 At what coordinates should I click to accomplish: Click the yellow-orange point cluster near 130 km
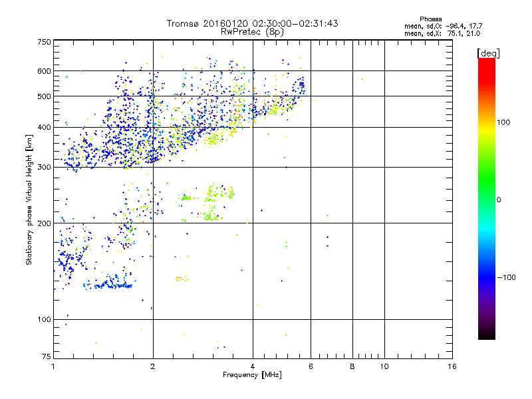point(182,279)
